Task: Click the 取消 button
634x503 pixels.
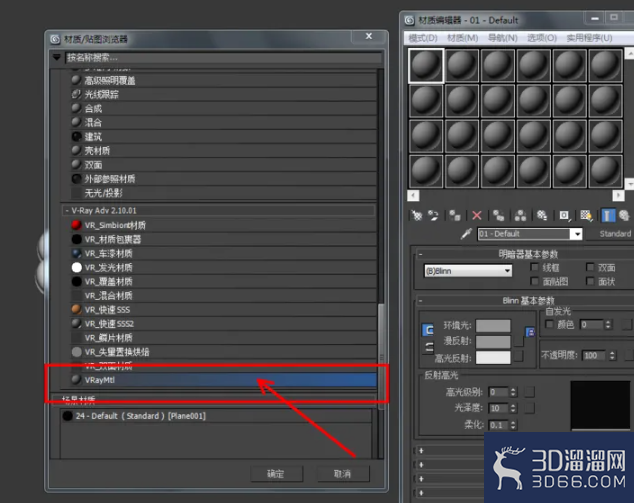Action: [343, 473]
